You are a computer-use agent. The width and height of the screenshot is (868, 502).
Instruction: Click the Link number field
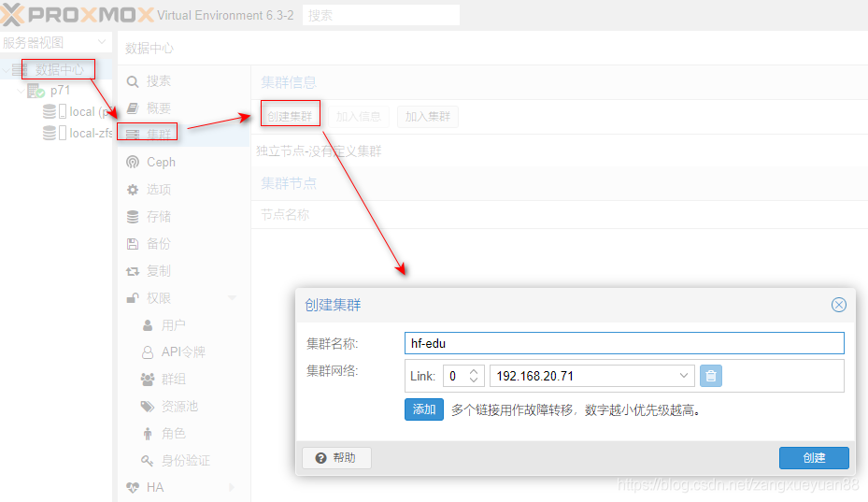click(457, 376)
